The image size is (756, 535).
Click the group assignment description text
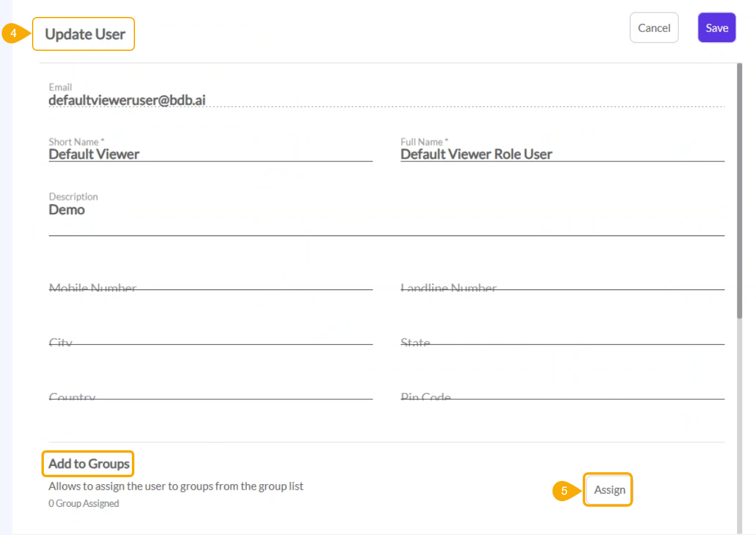[x=176, y=486]
